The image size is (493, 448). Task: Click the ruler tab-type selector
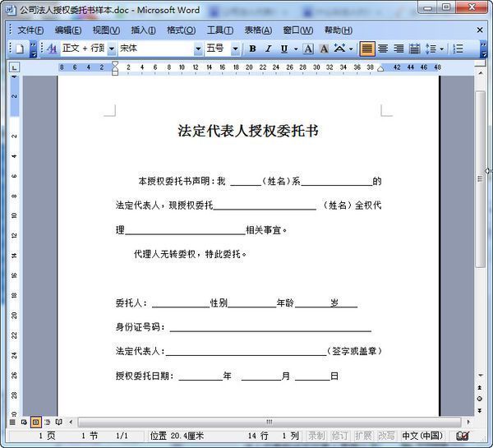tap(15, 67)
